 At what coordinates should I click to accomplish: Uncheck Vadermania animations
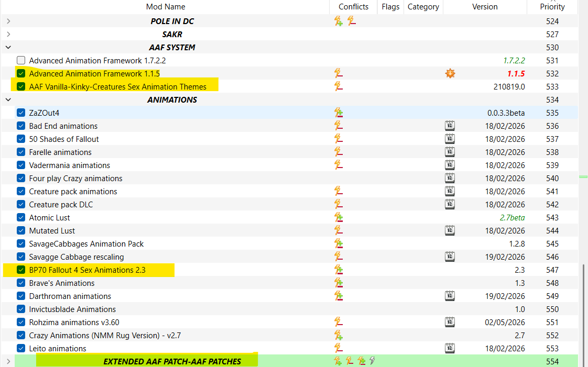click(x=21, y=165)
